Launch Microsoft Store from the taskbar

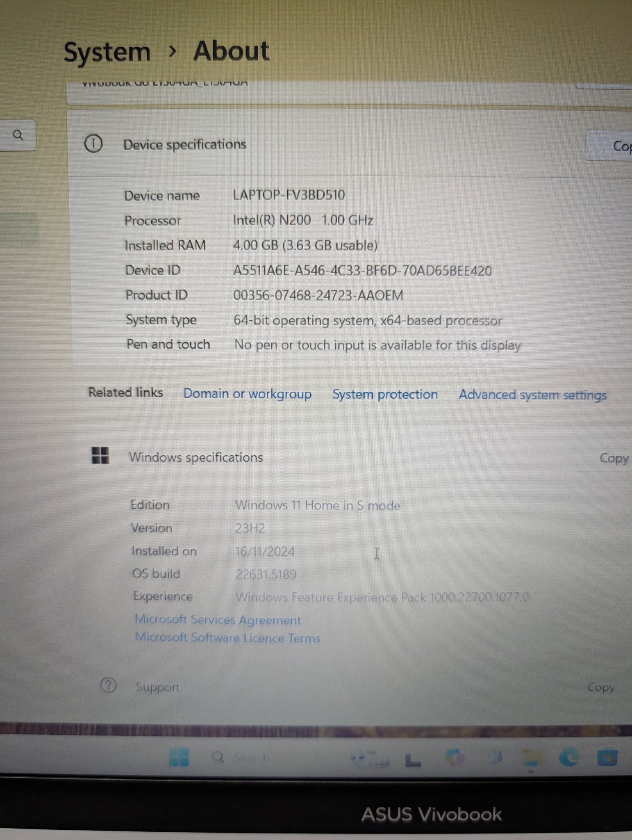click(x=607, y=758)
